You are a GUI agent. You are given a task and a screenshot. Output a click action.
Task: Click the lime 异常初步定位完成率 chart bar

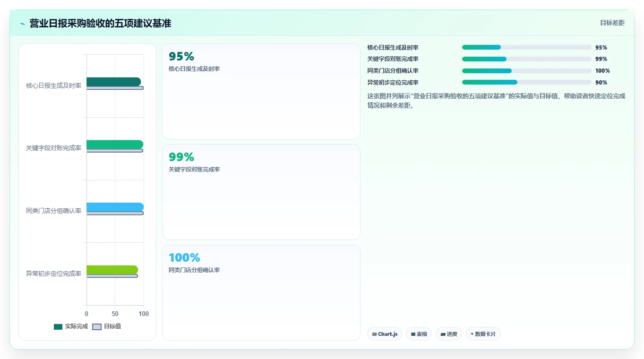(x=112, y=270)
